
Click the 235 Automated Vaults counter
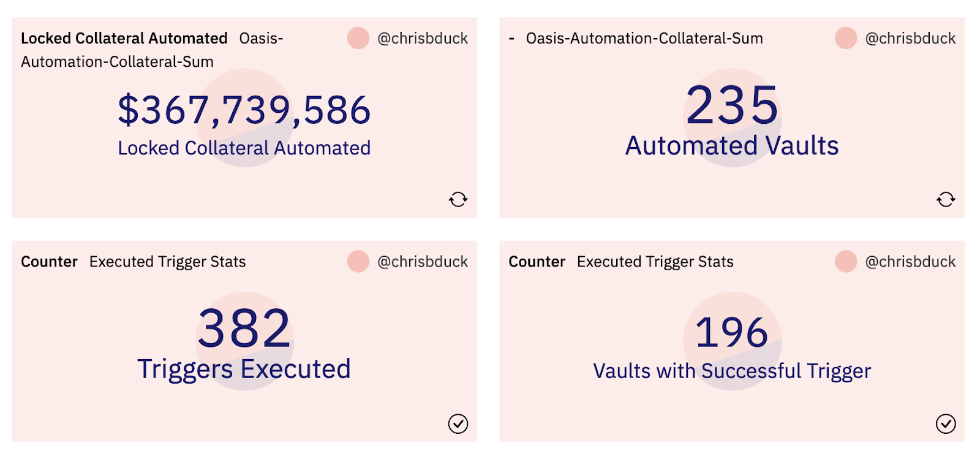(731, 105)
